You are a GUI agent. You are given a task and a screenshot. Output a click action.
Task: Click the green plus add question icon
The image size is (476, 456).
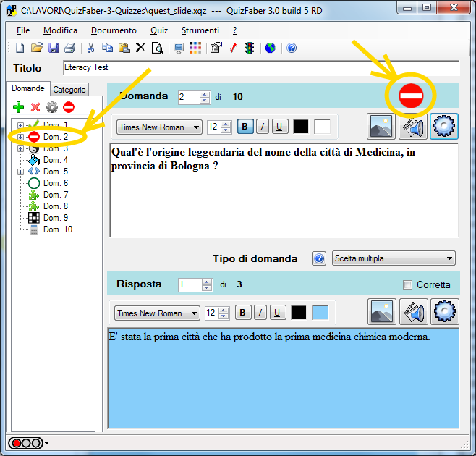(19, 107)
